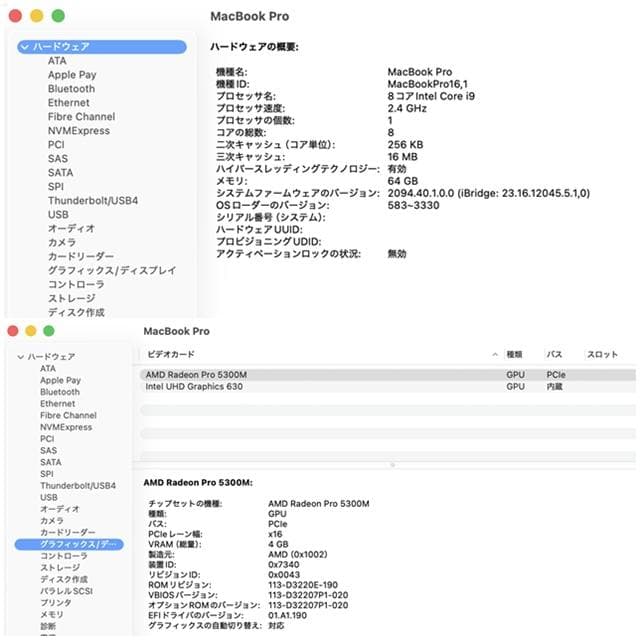Viewport: 640px width, 640px height.
Task: Select AMD Radeon Pro 5300M table row
Action: 388,375
